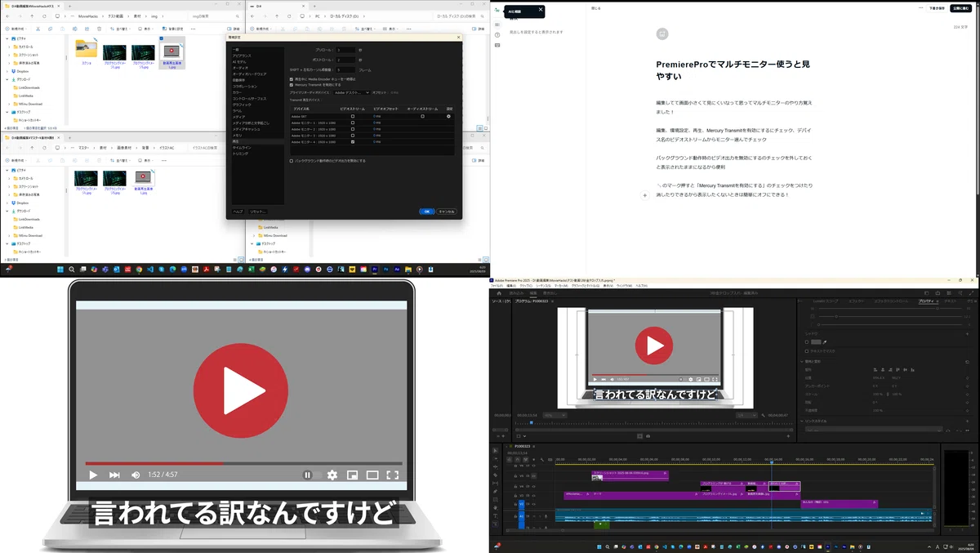Viewport: 980px width, 553px height.
Task: Click up-arrow navigation in img Explorer window
Action: (32, 16)
